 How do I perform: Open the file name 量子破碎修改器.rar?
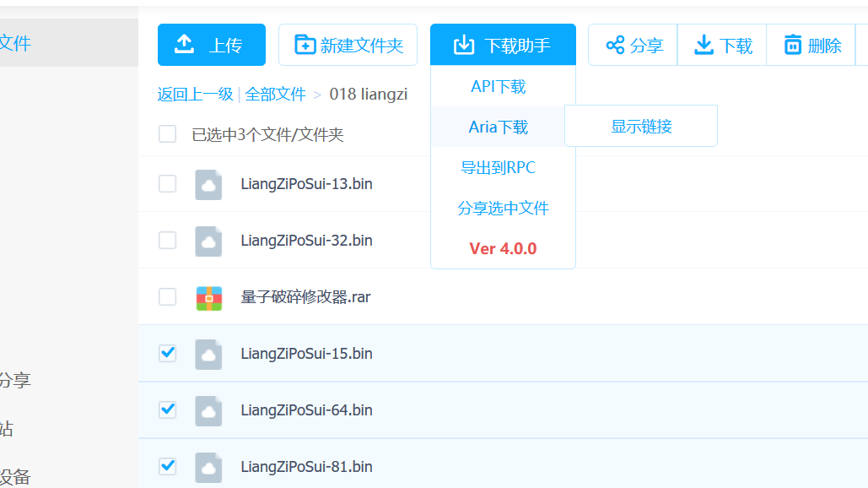coord(305,297)
